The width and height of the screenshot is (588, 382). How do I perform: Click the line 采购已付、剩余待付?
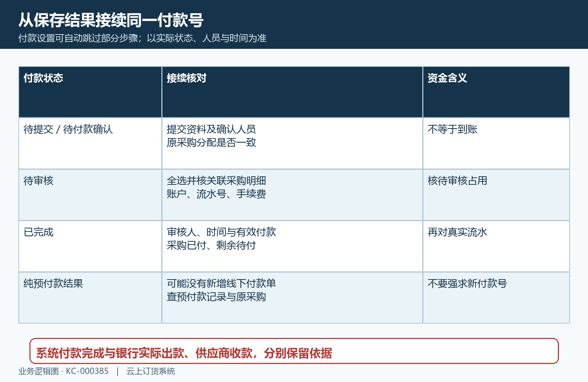pos(211,245)
